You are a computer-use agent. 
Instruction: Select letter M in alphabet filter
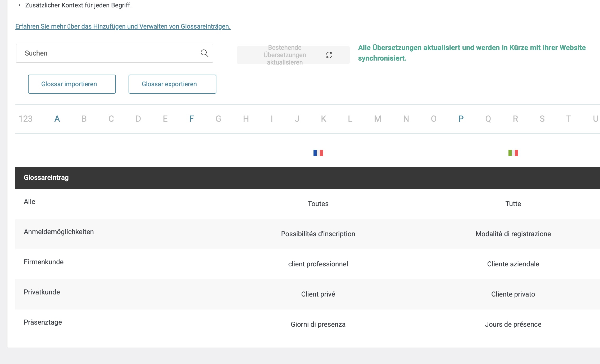378,119
